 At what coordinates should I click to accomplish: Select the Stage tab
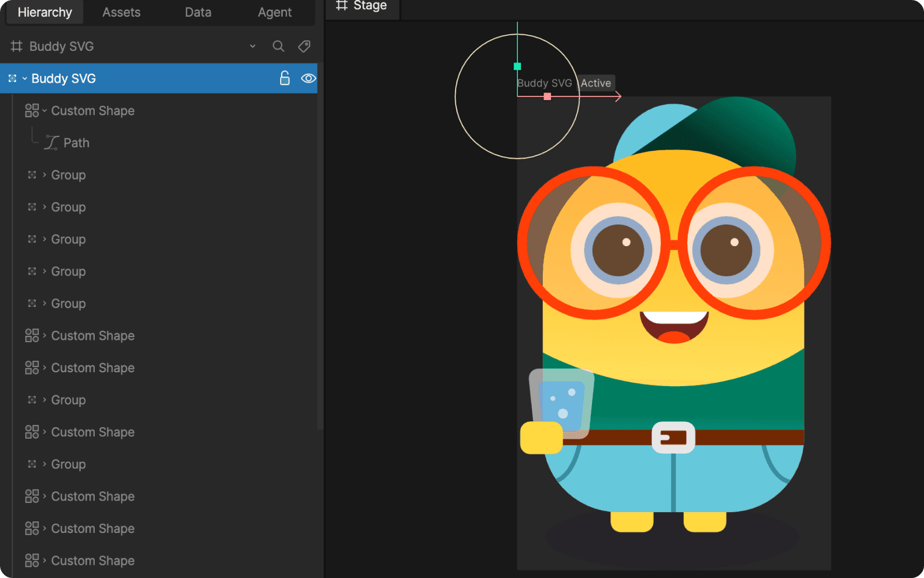click(x=362, y=6)
